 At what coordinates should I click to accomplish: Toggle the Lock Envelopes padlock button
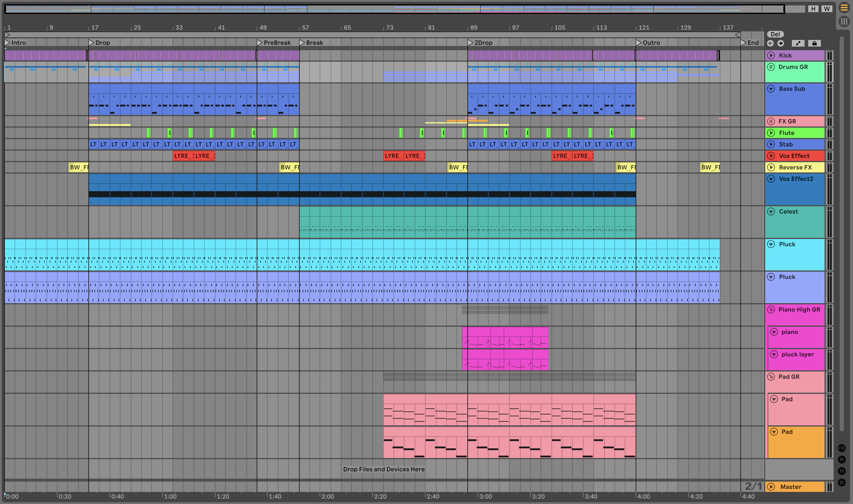814,43
